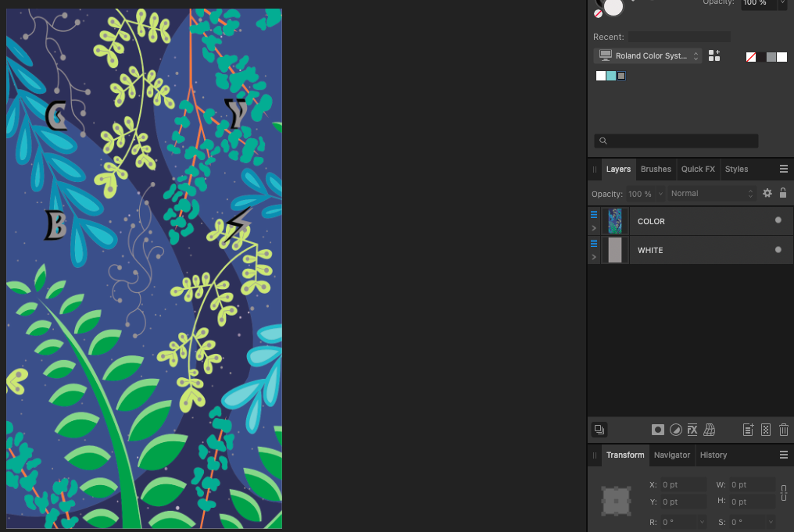Switch to the Styles tab
Viewport: 794px width, 532px height.
736,169
